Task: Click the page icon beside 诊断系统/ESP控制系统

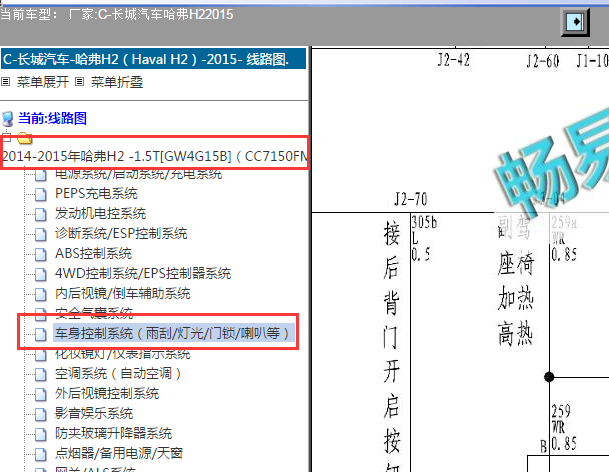Action: tap(40, 234)
